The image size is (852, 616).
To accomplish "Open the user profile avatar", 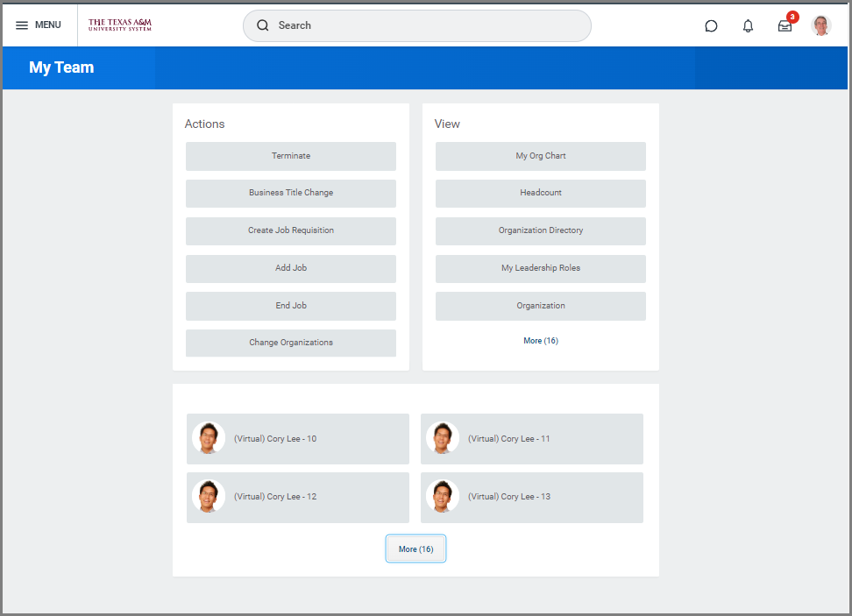I will tap(820, 25).
